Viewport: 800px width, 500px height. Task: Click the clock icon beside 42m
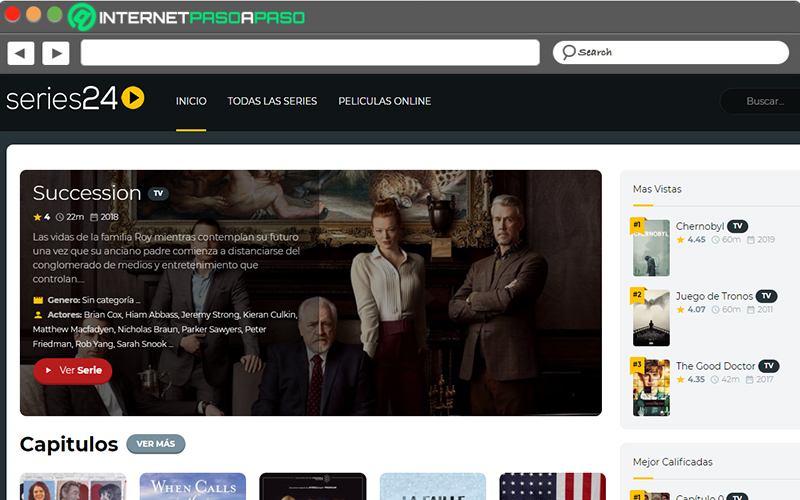[715, 380]
